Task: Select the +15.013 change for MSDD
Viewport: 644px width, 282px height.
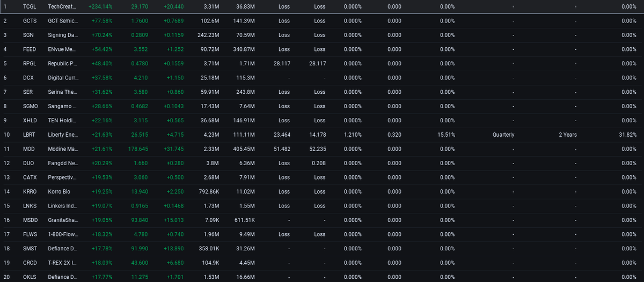Action: (x=173, y=220)
